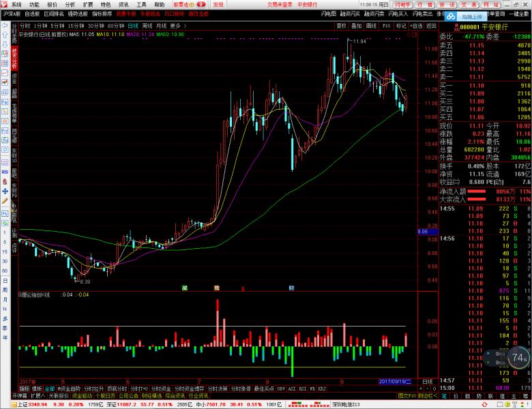Click the 交易 button at top right

coord(469,5)
